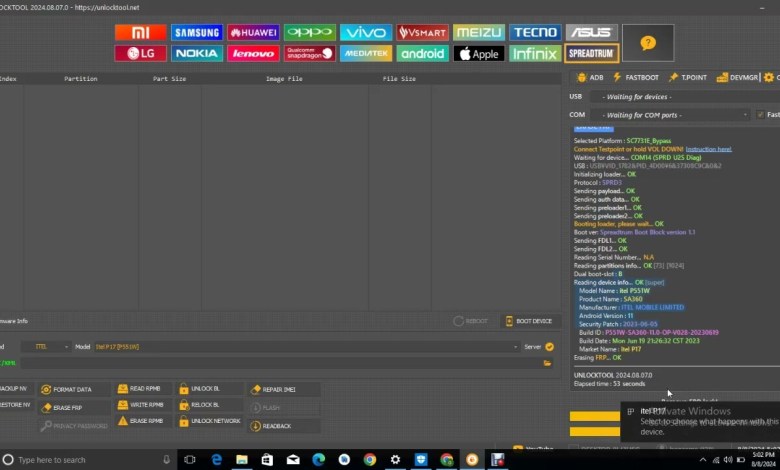Click the volume icon in system tray
The width and height of the screenshot is (780, 470).
click(728, 460)
